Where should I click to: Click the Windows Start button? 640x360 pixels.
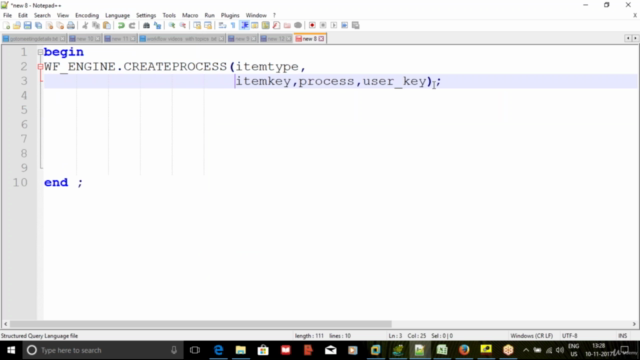coord(11,350)
